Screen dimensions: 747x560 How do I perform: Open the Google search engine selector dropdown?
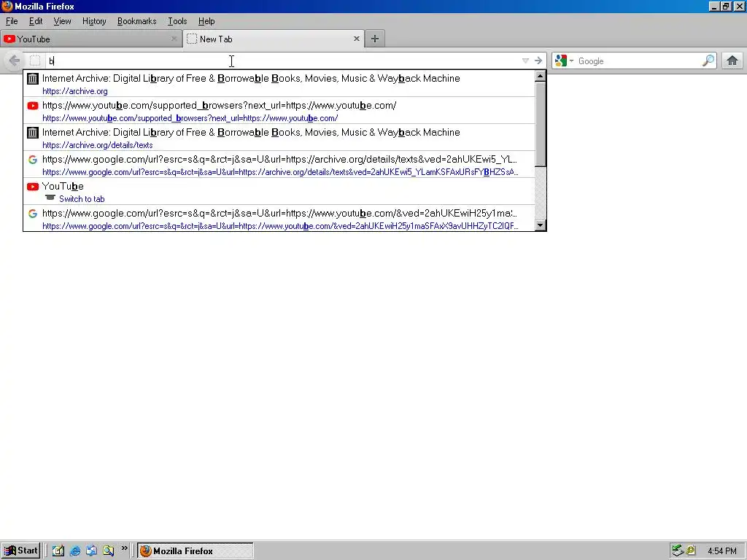(x=564, y=61)
